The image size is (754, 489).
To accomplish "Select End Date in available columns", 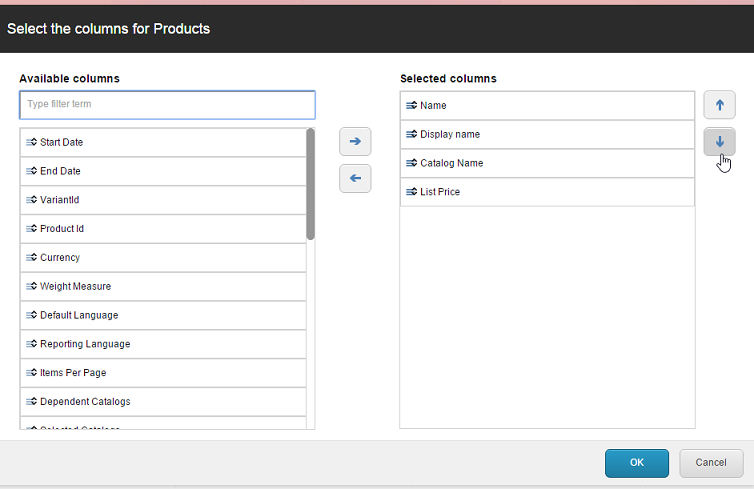I will pyautogui.click(x=61, y=172).
